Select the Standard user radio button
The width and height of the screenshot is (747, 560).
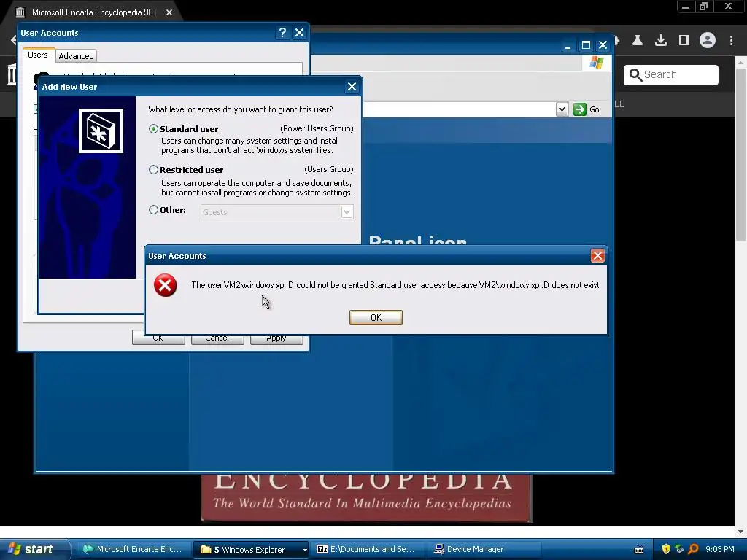(x=153, y=128)
